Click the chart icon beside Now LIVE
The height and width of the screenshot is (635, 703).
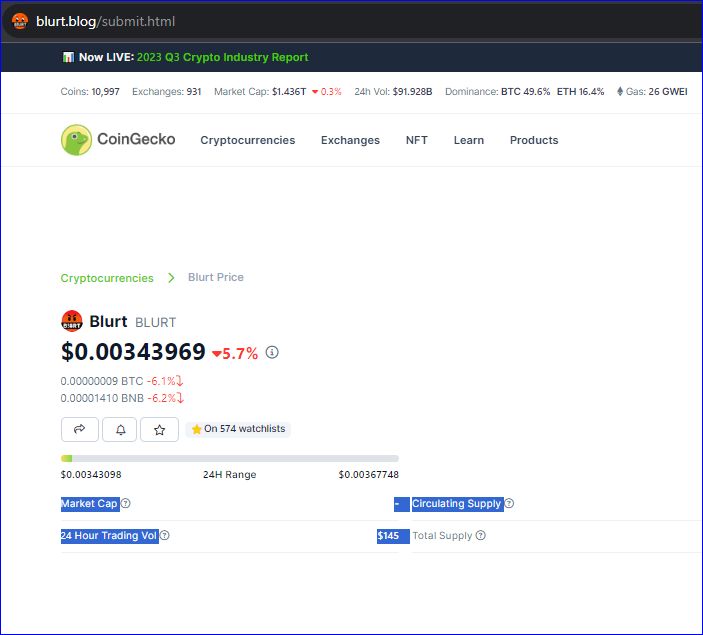[x=68, y=57]
